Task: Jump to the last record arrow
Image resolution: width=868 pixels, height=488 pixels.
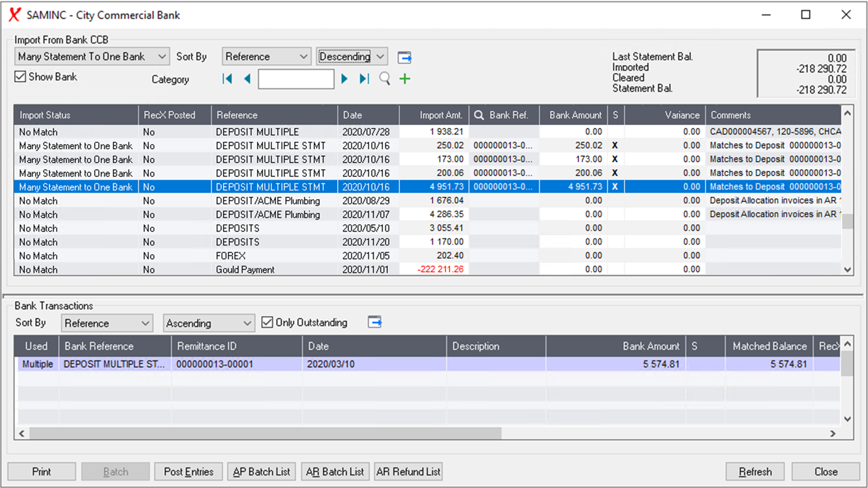Action: 364,79
